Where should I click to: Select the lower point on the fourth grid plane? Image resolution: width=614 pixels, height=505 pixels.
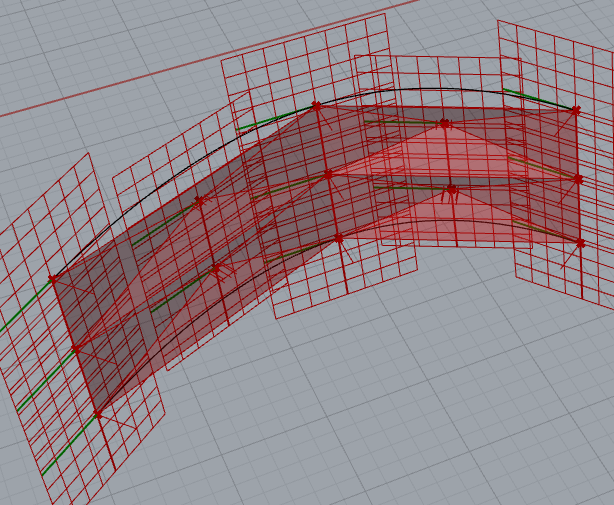(451, 188)
